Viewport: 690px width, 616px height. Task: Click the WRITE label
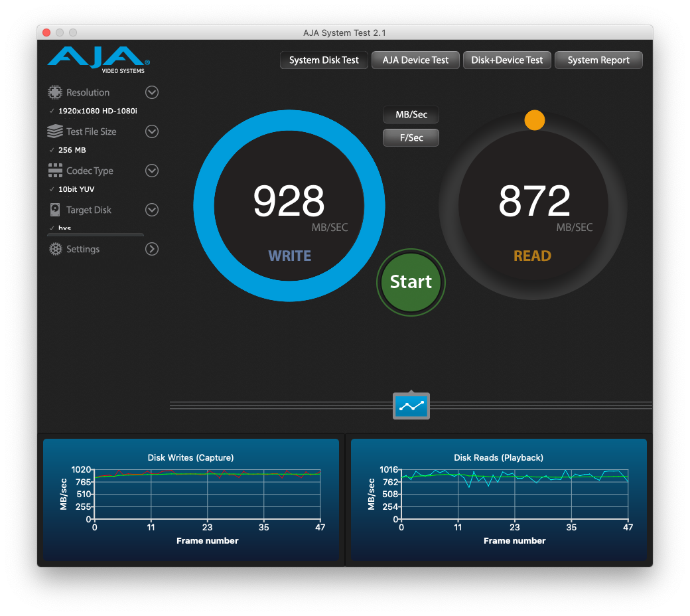[289, 256]
